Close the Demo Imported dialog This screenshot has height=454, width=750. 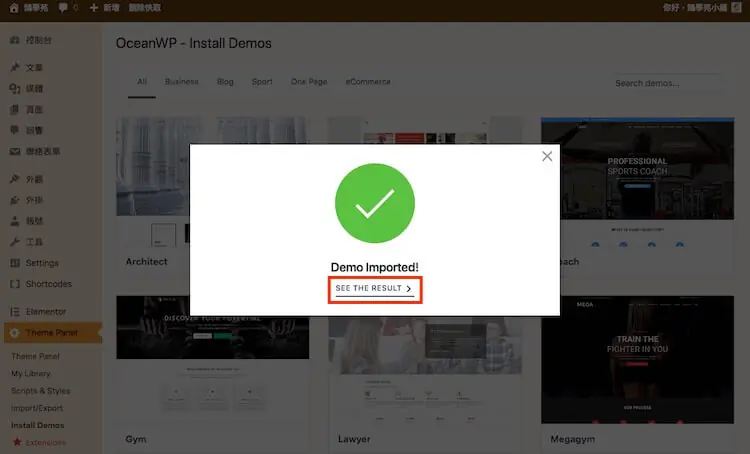click(547, 156)
